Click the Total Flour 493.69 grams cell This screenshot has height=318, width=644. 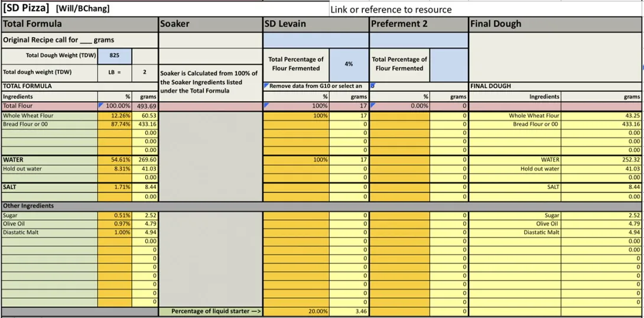(x=145, y=106)
